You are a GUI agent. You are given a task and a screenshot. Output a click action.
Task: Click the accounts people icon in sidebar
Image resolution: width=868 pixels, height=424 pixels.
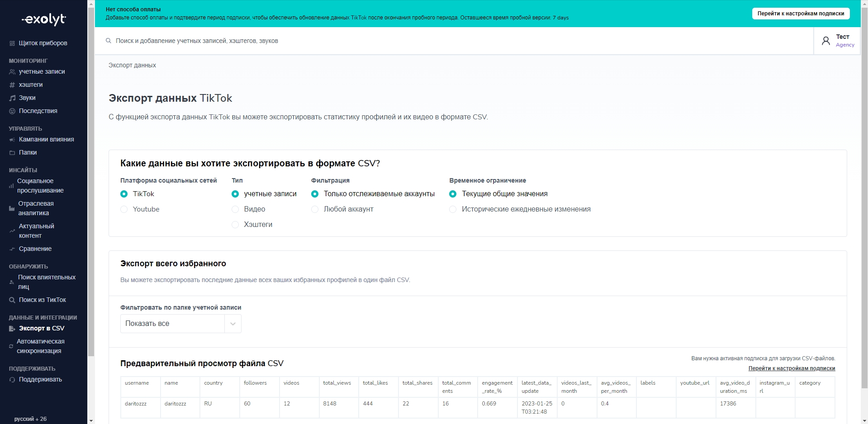coord(12,72)
